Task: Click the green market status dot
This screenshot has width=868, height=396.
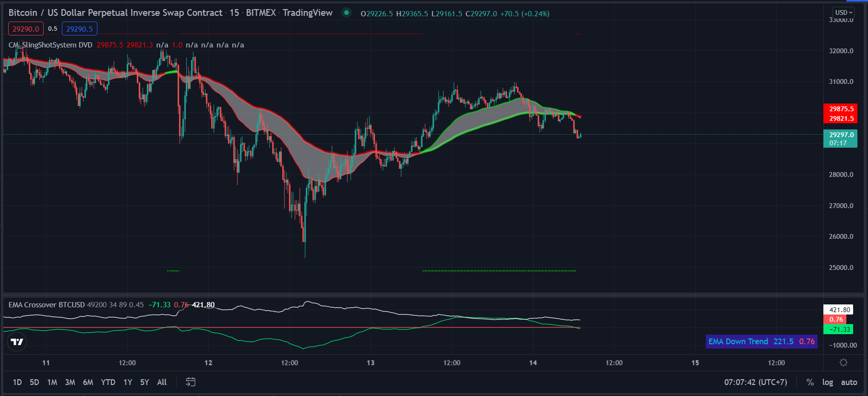Action: coord(346,12)
